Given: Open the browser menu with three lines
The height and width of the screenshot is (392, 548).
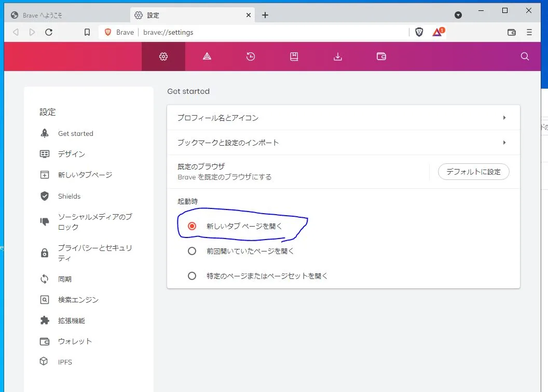Looking at the screenshot, I should point(529,32).
